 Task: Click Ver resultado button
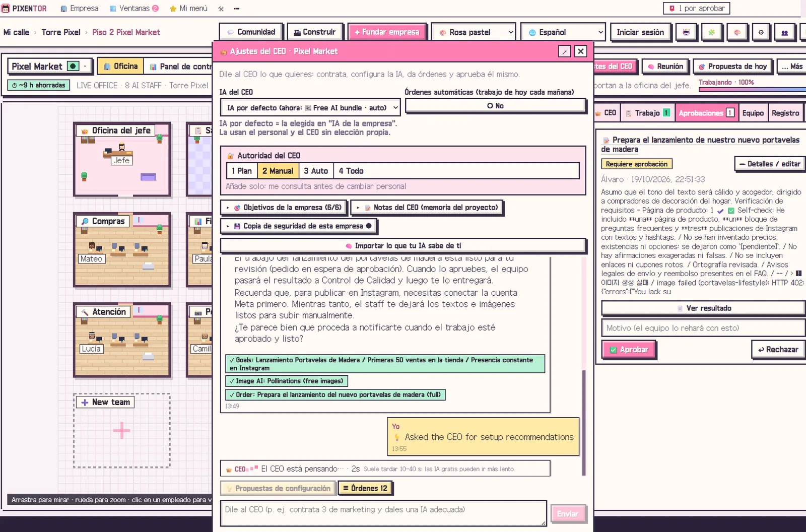coord(703,308)
